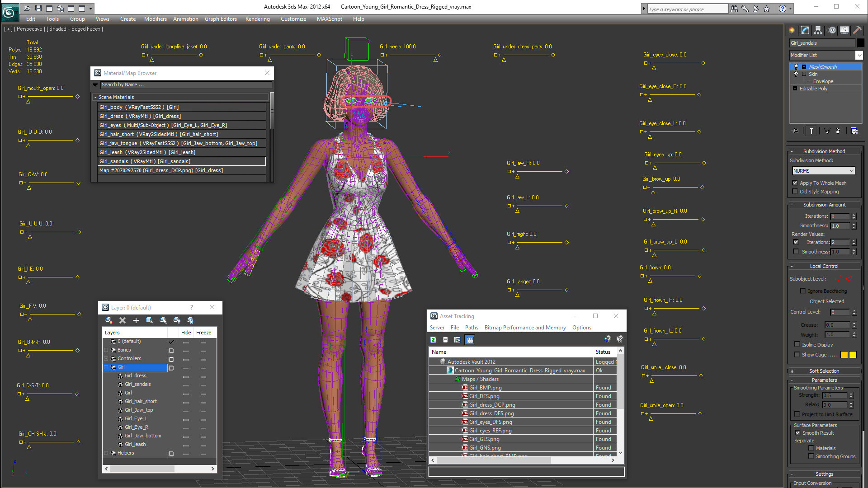Enable Isoline Display checkbox
This screenshot has width=868, height=488.
(797, 344)
